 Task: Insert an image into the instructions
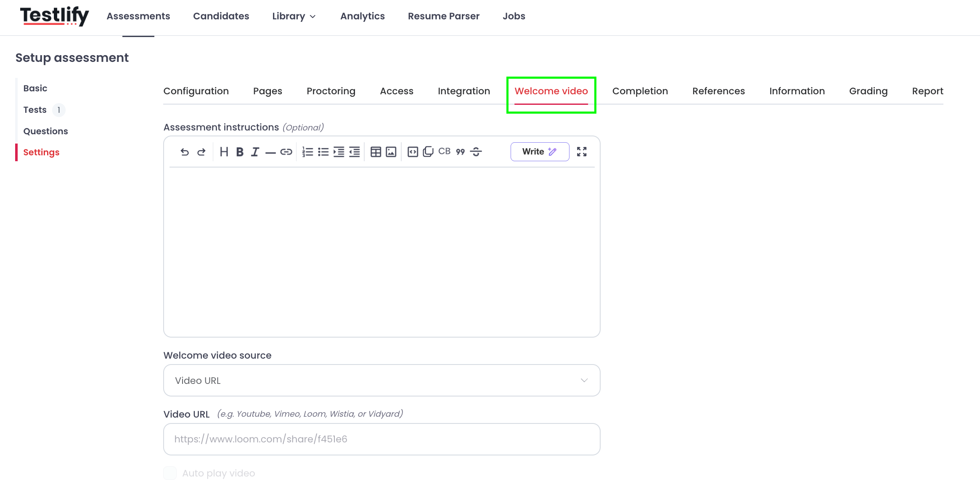391,152
